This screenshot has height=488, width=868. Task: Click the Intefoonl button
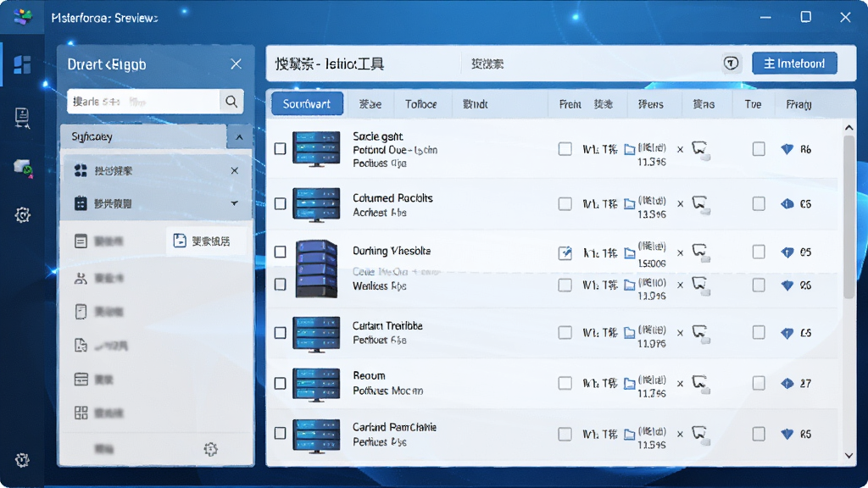[x=794, y=64]
